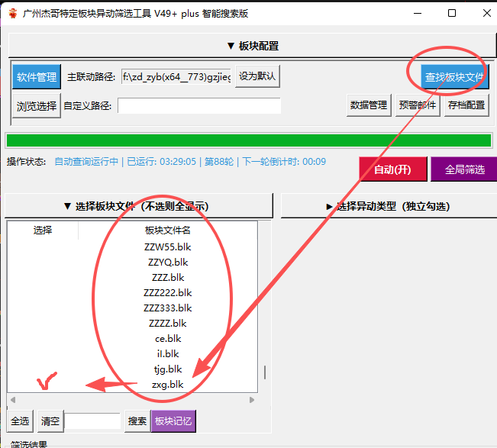Screen dimensions: 497x448
Task: Click the 设为默认 button
Action: coord(257,76)
